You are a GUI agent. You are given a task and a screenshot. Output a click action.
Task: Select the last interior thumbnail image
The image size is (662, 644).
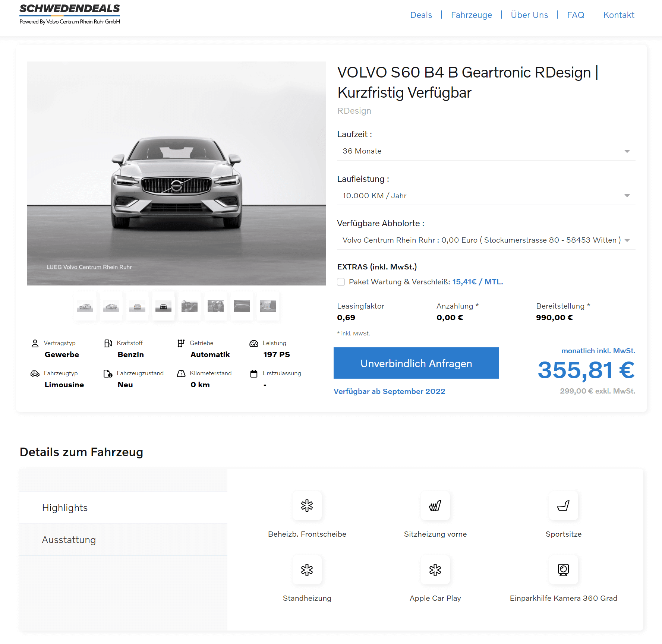point(268,306)
